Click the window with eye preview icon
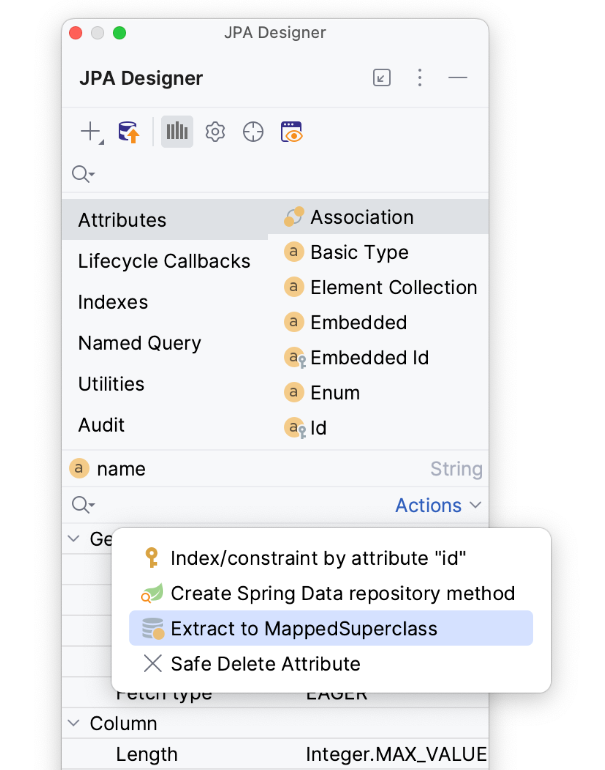Screen dimensions: 605x770 point(291,132)
